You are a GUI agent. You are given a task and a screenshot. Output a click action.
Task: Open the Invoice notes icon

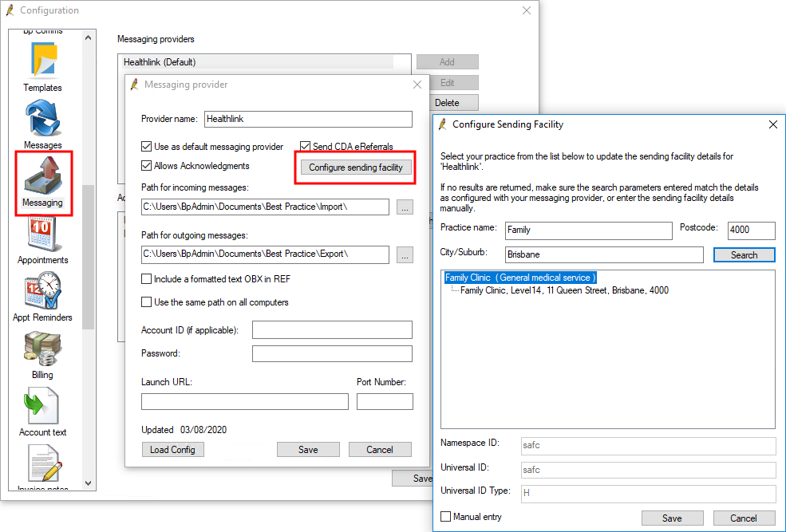44,464
